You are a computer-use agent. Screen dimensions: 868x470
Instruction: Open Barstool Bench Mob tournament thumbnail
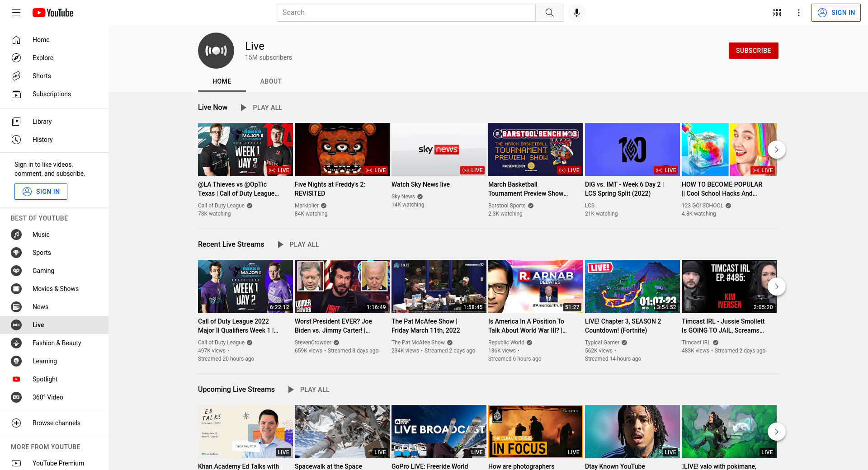click(536, 150)
